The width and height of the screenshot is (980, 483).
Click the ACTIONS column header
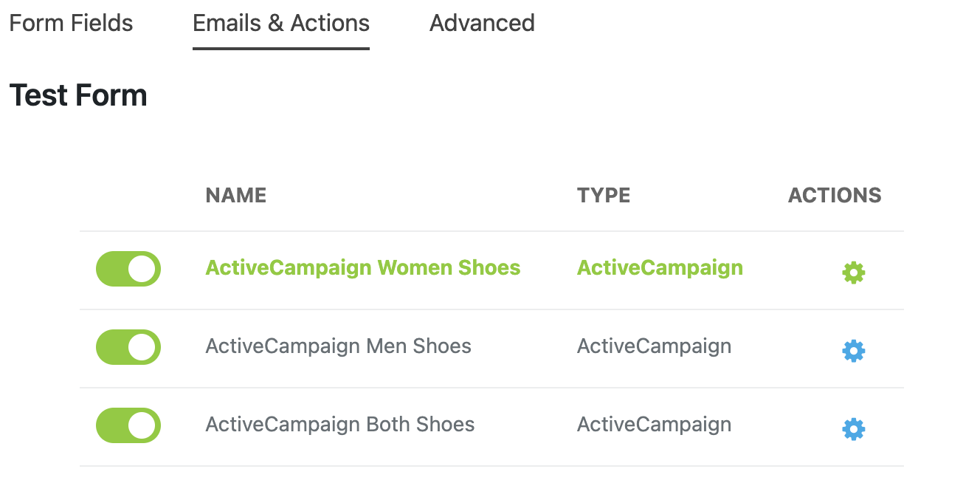[835, 195]
